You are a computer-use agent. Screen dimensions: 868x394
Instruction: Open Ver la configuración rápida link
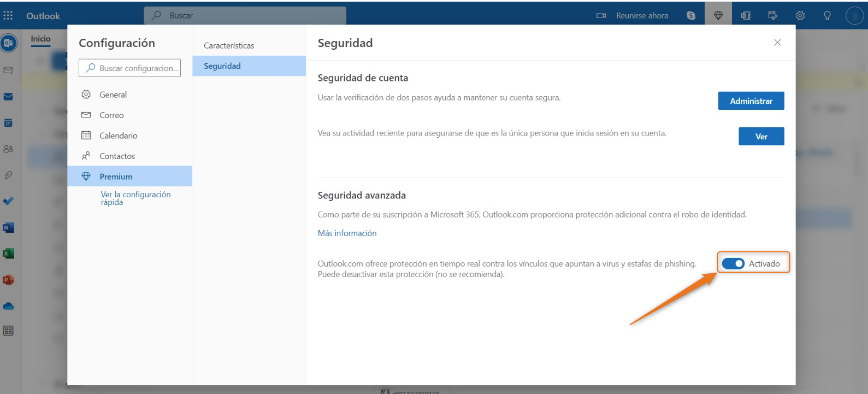coord(135,198)
